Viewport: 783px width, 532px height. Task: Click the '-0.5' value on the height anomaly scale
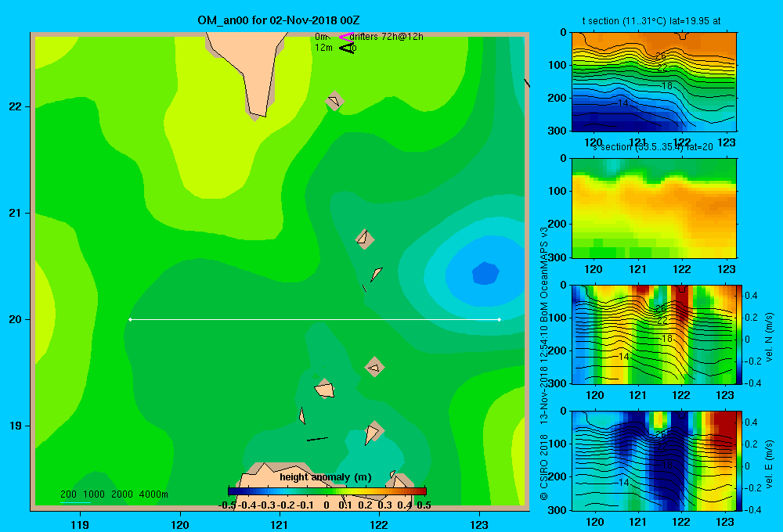(228, 505)
